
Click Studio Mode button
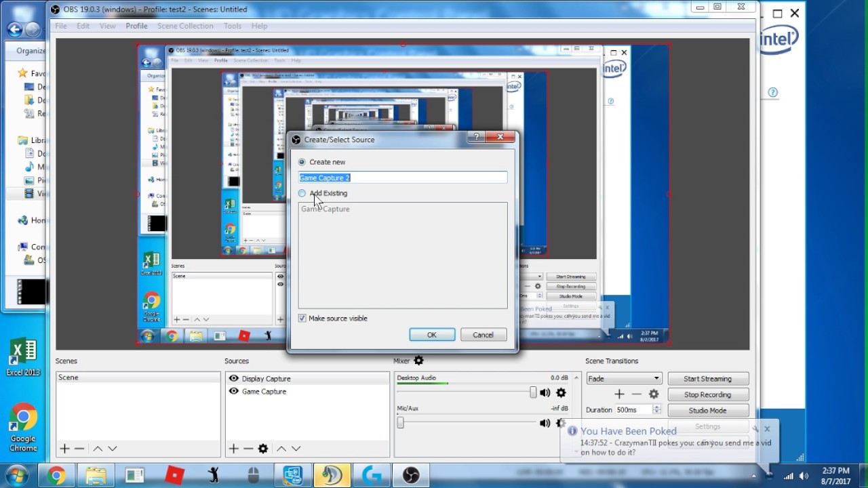click(x=708, y=410)
